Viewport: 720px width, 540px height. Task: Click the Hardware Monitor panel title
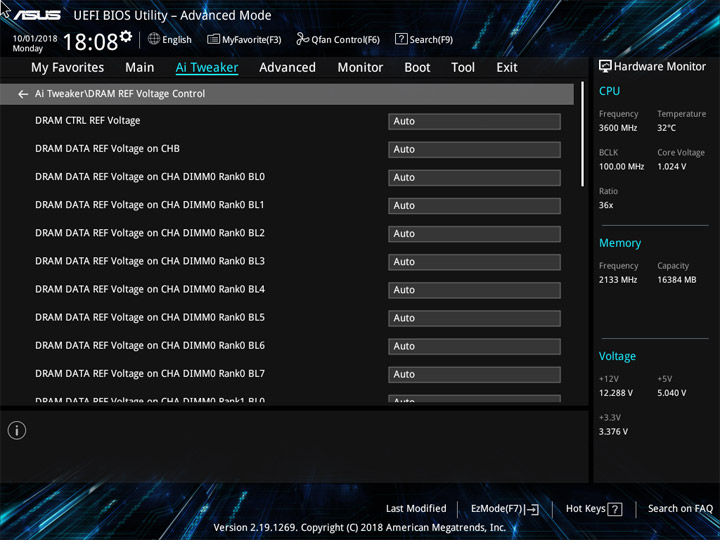660,67
